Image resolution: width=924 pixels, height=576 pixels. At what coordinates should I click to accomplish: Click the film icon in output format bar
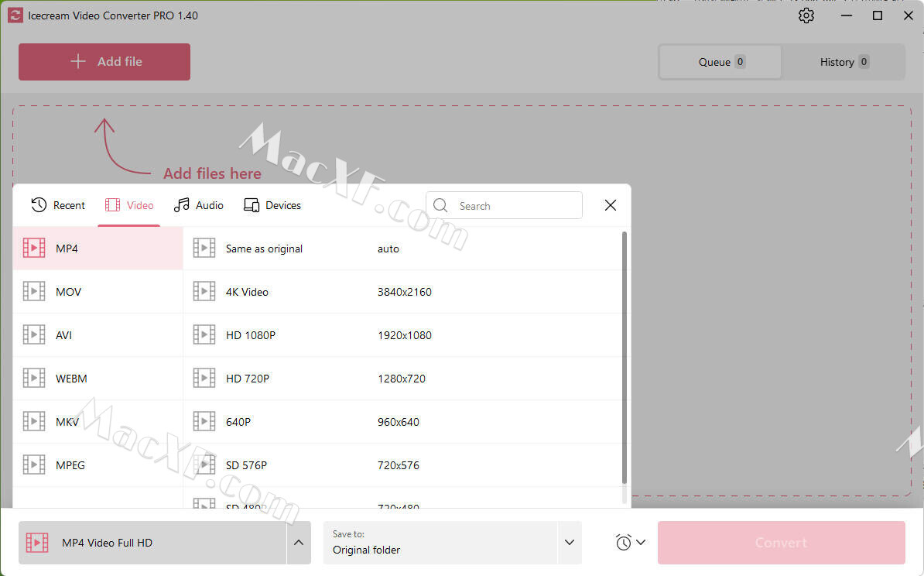[37, 543]
